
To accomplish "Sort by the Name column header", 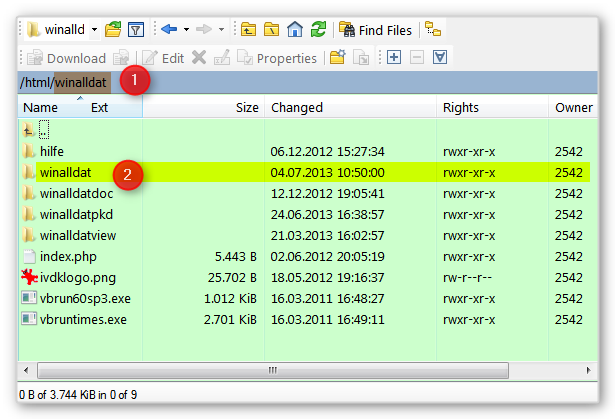I will pos(40,107).
